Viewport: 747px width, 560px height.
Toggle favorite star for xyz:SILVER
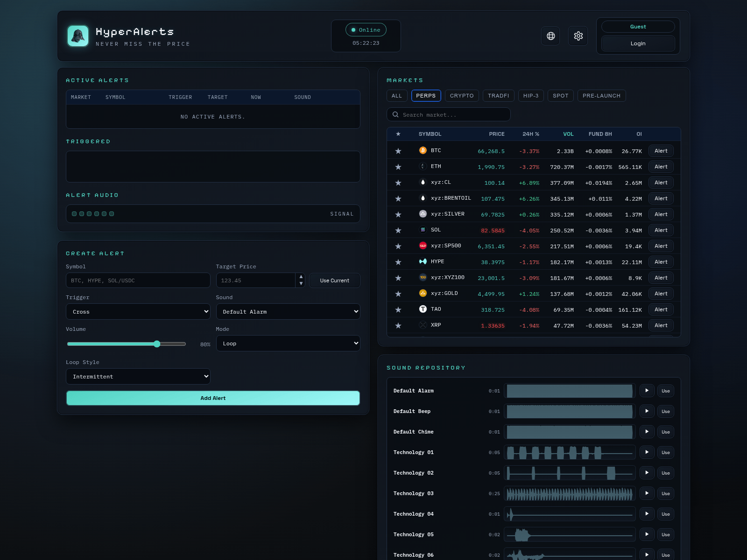(x=398, y=215)
